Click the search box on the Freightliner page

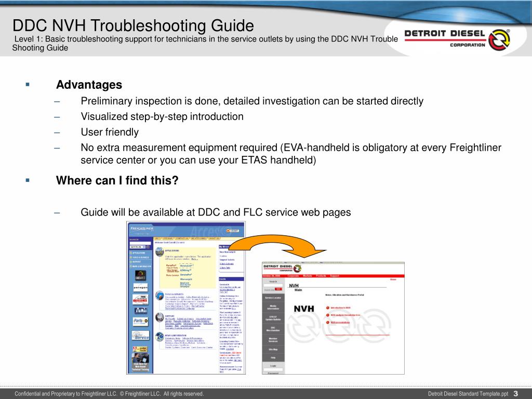pos(140,243)
